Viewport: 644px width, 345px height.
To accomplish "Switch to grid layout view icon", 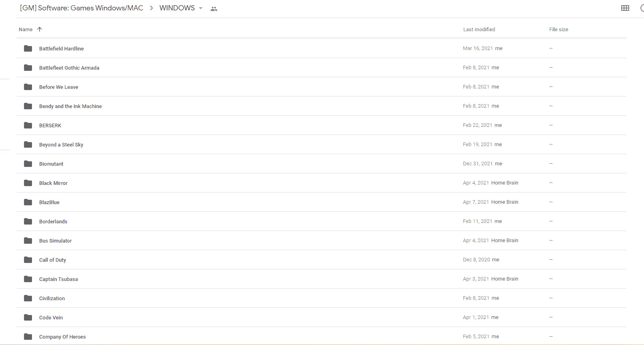I will 625,8.
